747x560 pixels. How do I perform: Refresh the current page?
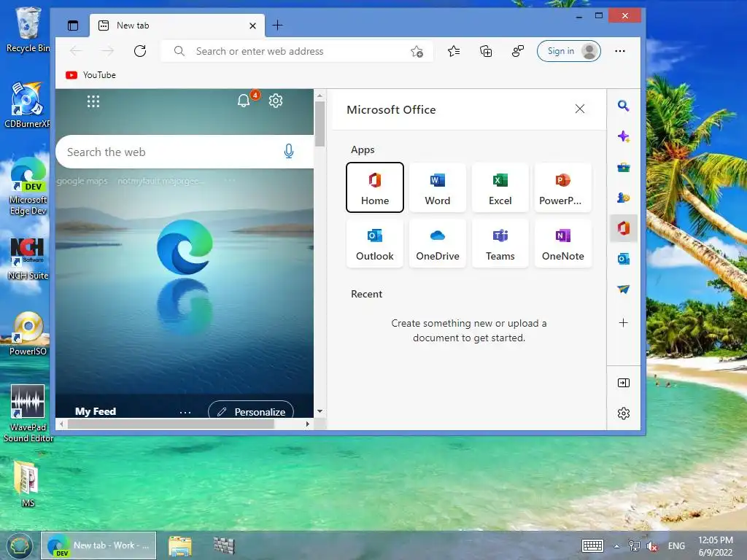coord(139,51)
